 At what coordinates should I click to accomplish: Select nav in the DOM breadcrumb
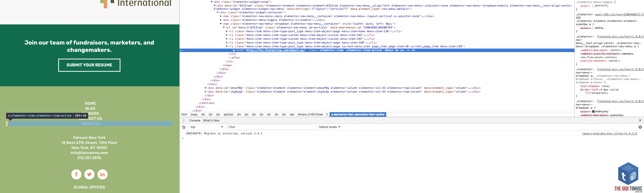292,114
